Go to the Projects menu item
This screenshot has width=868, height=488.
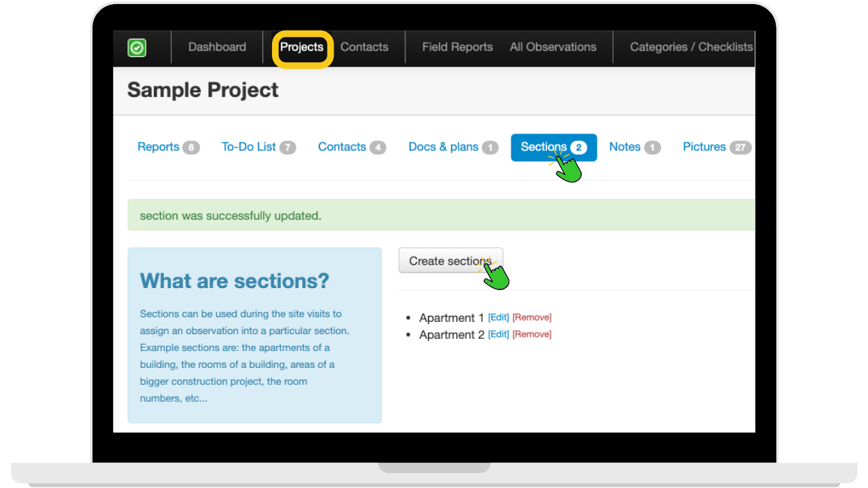302,47
